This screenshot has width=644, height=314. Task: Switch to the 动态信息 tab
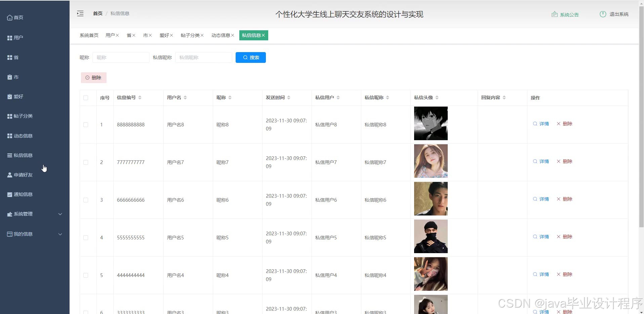point(220,35)
